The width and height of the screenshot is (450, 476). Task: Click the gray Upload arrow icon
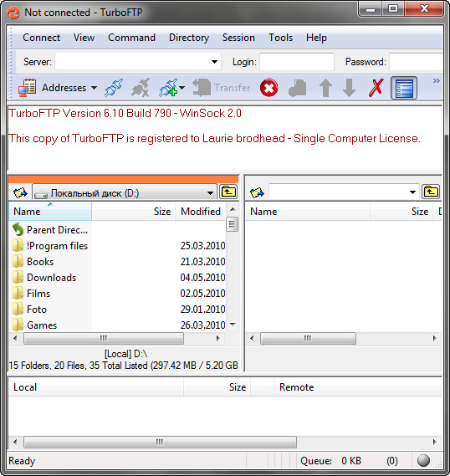[325, 88]
